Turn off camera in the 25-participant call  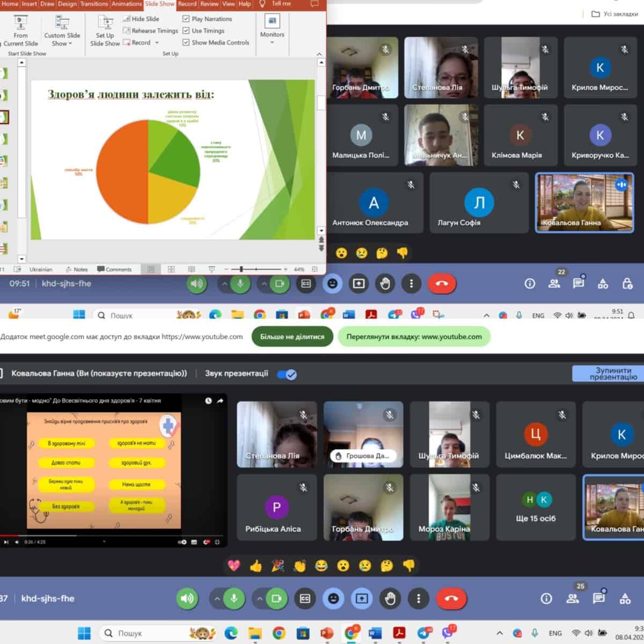click(277, 598)
